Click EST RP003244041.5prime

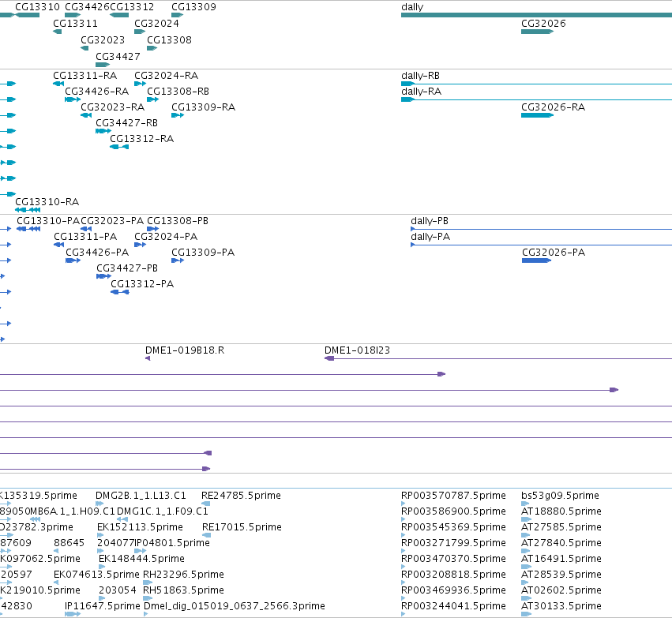[453, 606]
